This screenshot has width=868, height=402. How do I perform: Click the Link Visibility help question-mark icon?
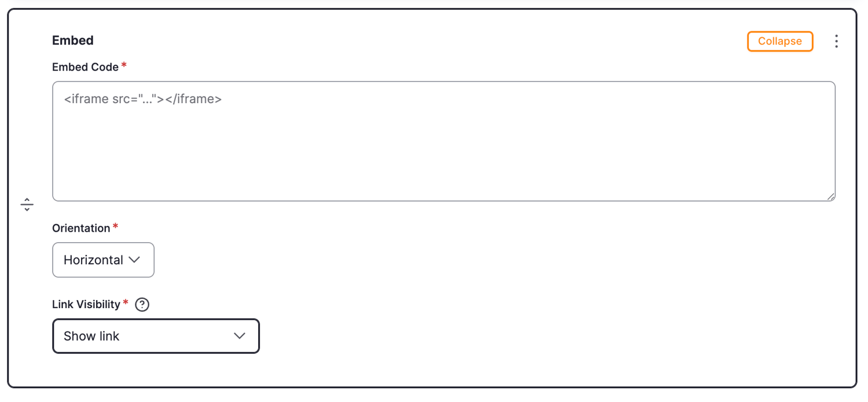pyautogui.click(x=142, y=305)
